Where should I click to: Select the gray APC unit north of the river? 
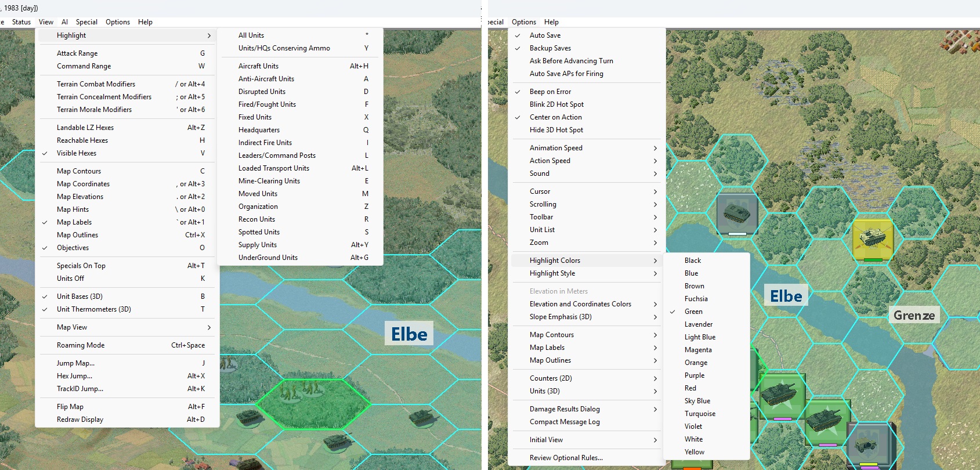tap(737, 214)
